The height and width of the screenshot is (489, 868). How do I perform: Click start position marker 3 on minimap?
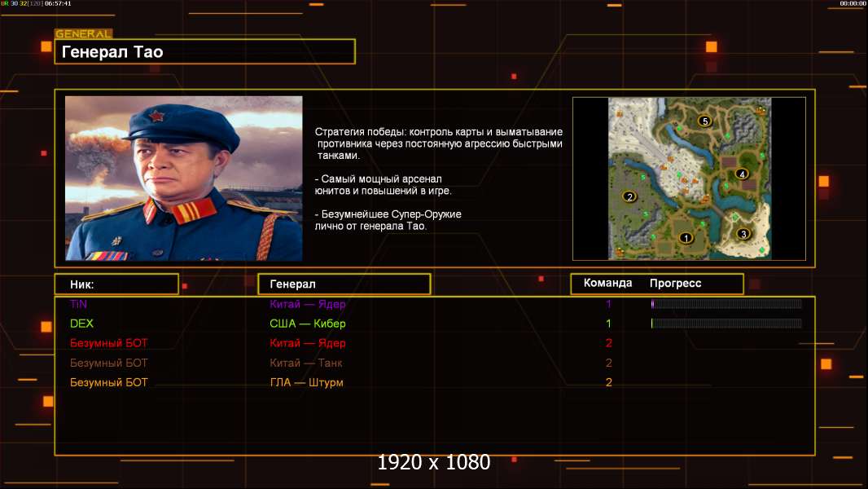click(x=743, y=234)
